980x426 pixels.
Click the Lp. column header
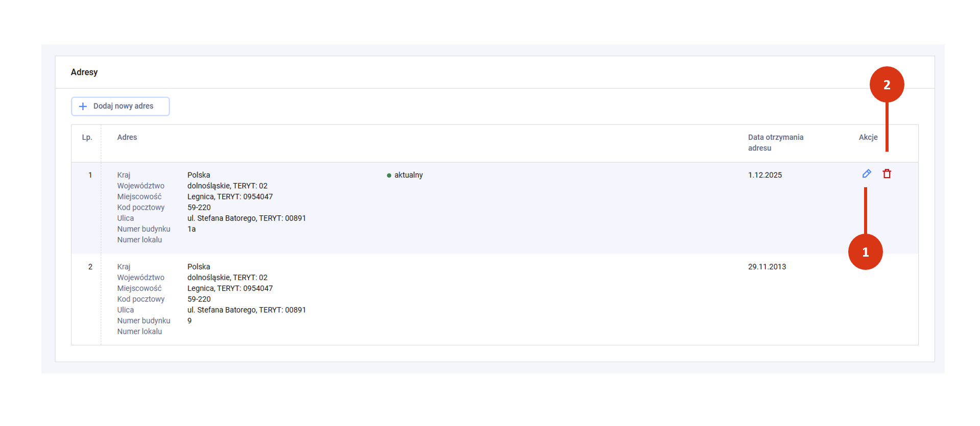tap(87, 137)
